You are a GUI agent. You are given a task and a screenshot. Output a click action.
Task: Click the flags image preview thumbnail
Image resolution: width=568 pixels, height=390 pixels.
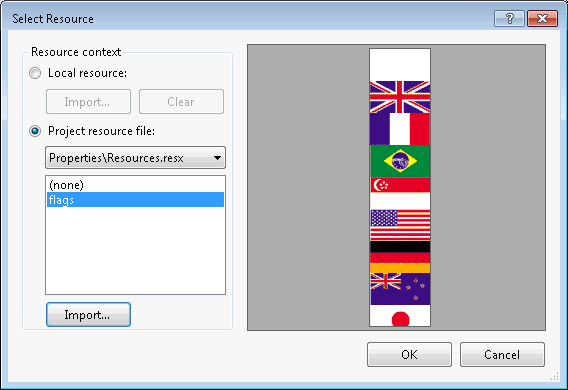tap(400, 188)
